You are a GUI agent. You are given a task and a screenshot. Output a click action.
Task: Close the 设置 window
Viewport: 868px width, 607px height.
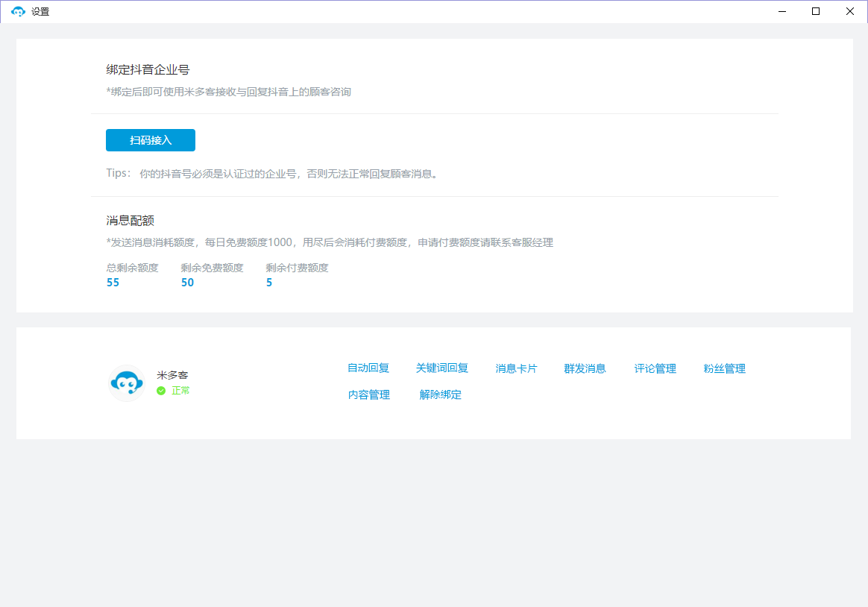850,12
